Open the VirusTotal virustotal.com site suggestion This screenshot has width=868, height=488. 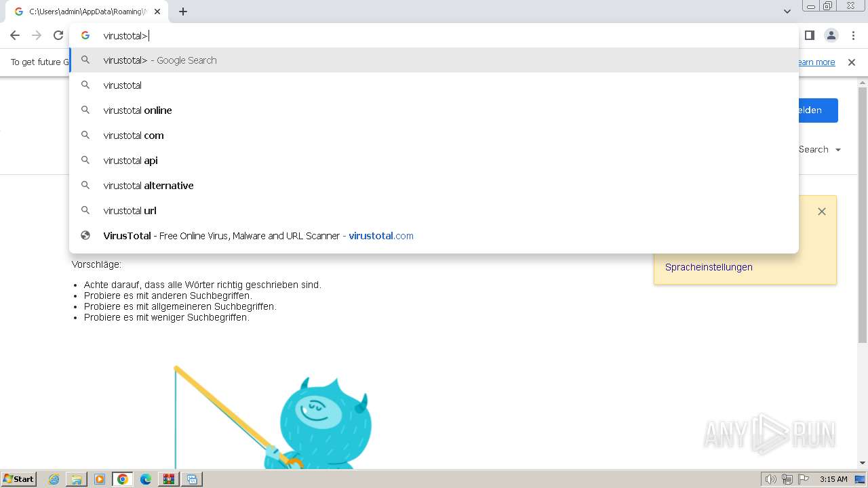tap(434, 236)
